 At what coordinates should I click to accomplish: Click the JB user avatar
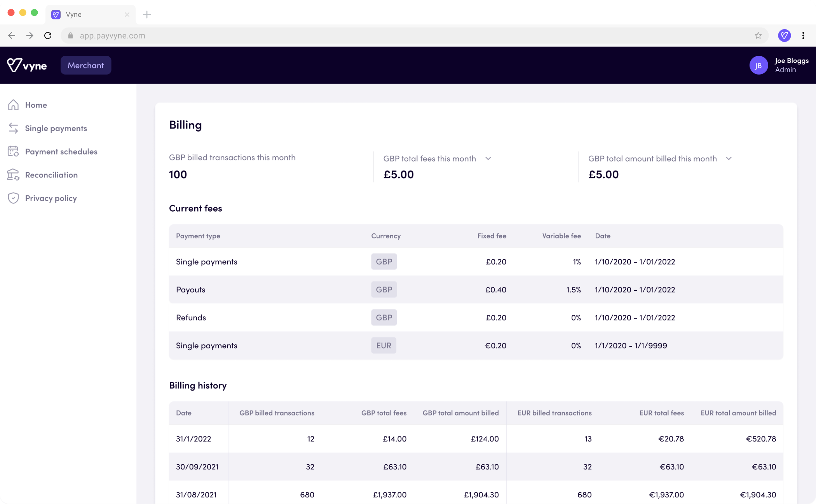[x=758, y=65]
